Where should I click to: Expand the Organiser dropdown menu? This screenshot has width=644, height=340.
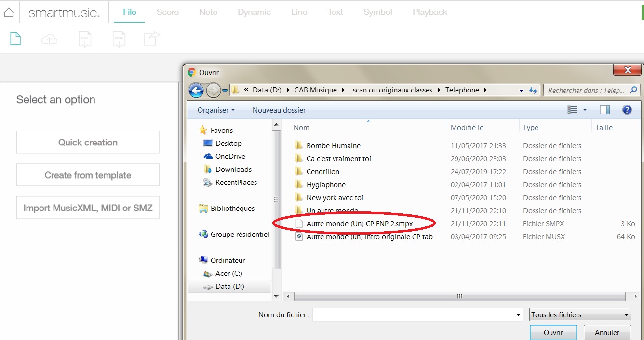(x=216, y=110)
